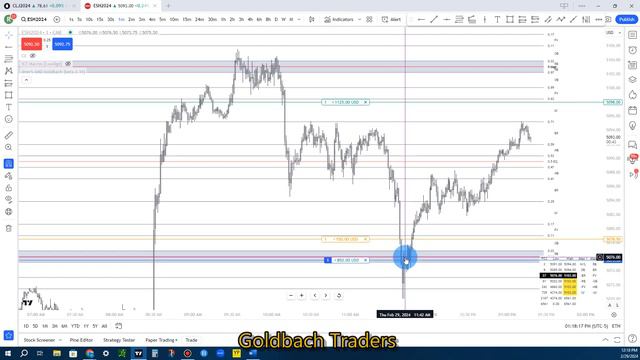Select the ruler measure tool
The height and width of the screenshot is (360, 640).
point(9,135)
